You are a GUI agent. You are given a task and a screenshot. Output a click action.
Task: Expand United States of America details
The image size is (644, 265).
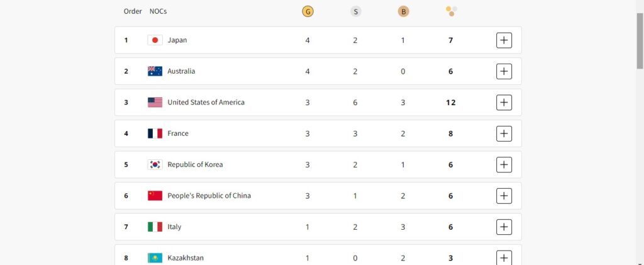click(x=504, y=103)
